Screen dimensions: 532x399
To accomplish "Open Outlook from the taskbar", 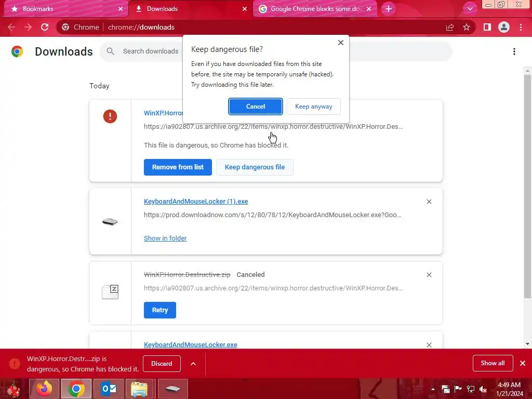I will tap(109, 389).
